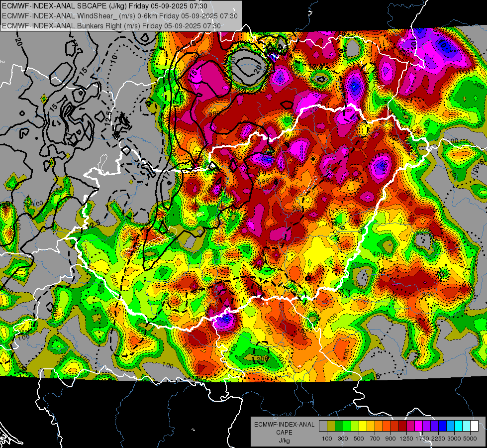The height and width of the screenshot is (448, 487).
Task: Click the legend's 3000 tick label
Action: [454, 439]
